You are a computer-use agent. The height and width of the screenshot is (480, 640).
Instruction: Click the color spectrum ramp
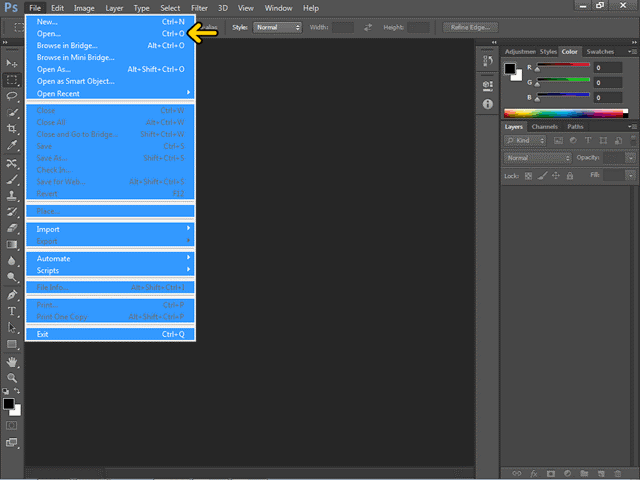point(566,113)
